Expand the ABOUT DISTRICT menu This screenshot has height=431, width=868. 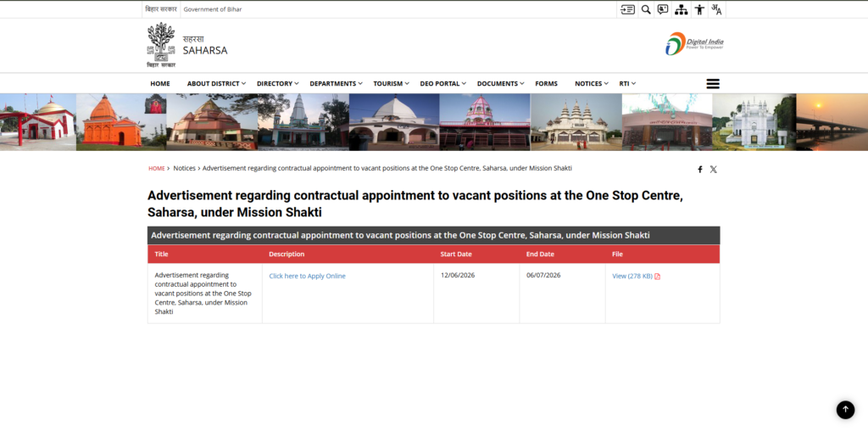tap(216, 84)
